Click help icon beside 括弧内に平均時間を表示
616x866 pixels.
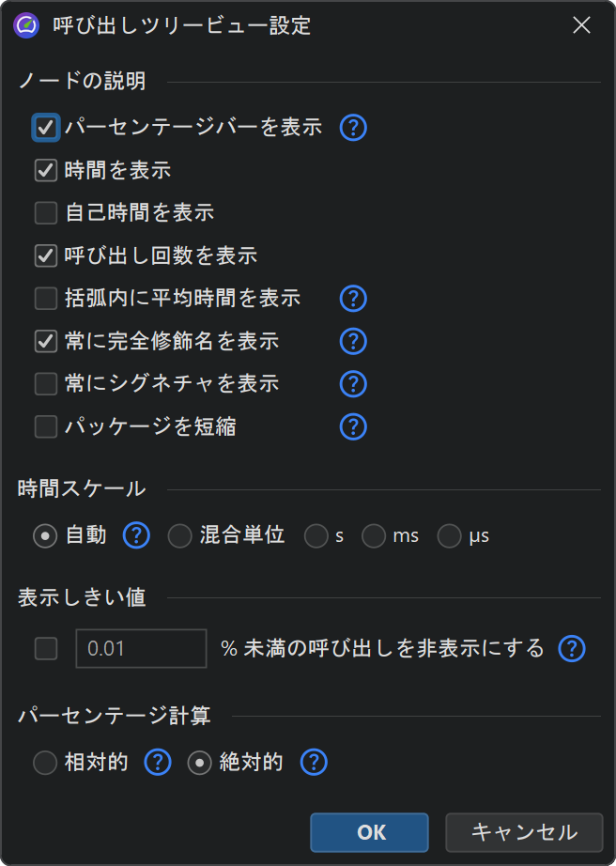(352, 299)
